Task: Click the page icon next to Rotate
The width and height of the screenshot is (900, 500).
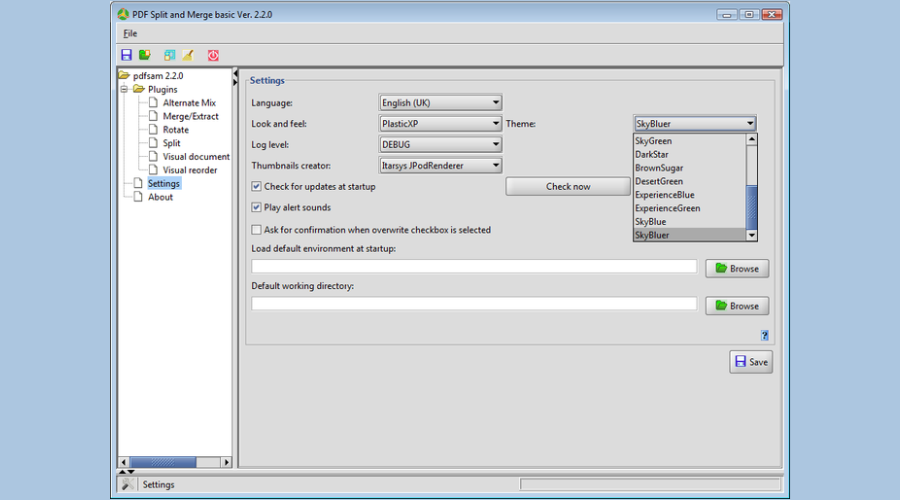Action: coord(153,129)
